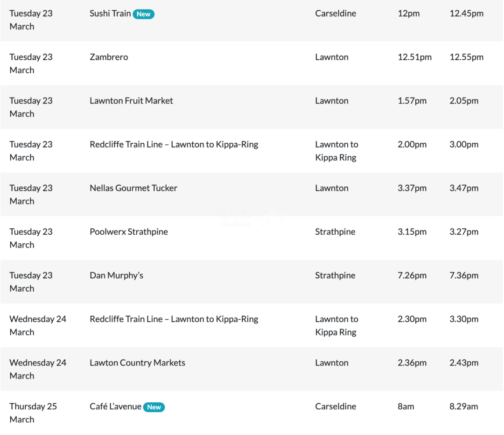Click the New badge beside Café L'avenue

[x=154, y=407]
